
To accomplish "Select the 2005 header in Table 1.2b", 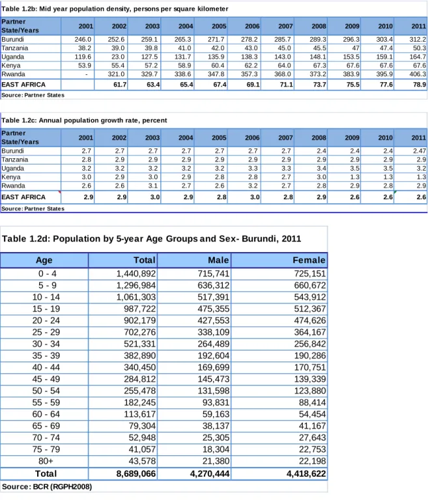I will pyautogui.click(x=219, y=26).
